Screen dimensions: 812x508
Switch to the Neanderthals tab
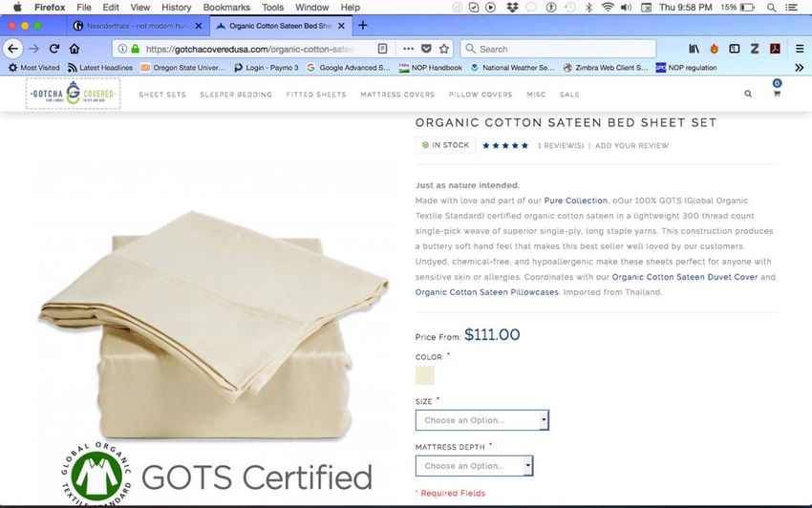(138, 26)
